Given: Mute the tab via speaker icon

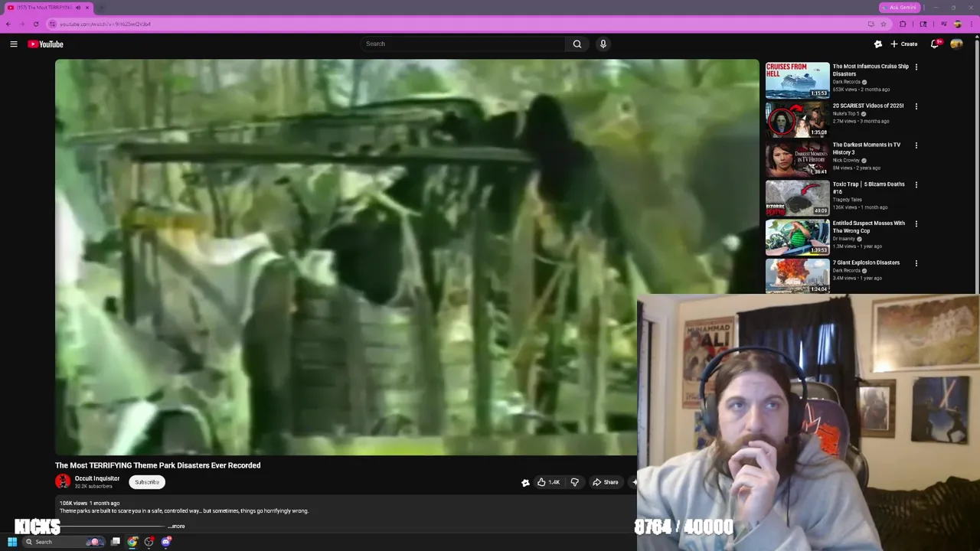Looking at the screenshot, I should [78, 8].
